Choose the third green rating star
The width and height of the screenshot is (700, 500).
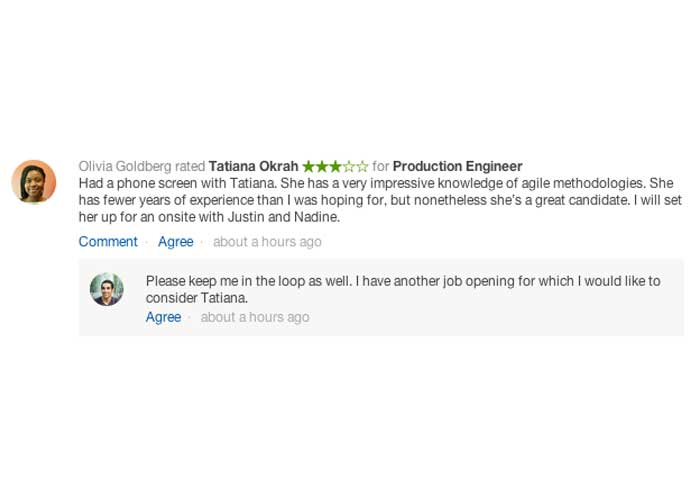click(335, 167)
